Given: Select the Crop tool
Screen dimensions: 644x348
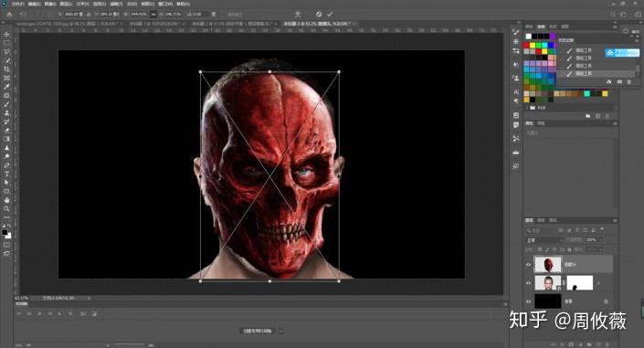Looking at the screenshot, I should 6,69.
